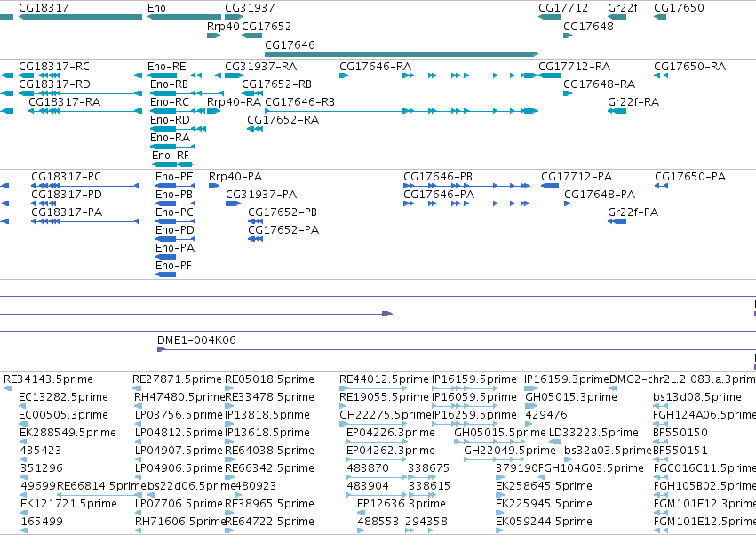
Task: Select EST RE34143.5prime
Action: coord(48,379)
